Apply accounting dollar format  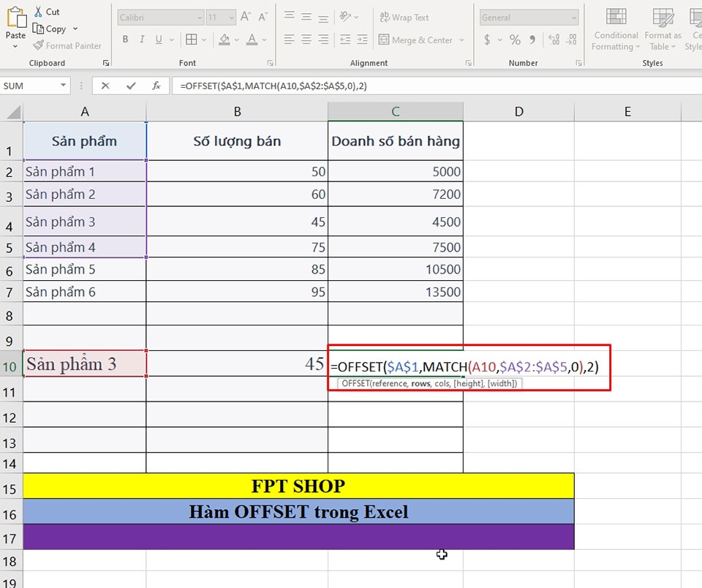[487, 39]
